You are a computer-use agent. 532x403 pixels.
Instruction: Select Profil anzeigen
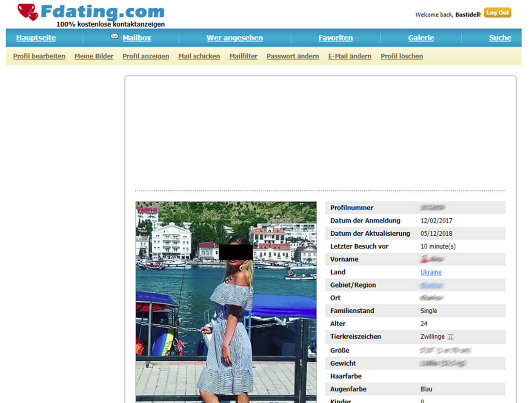click(146, 56)
